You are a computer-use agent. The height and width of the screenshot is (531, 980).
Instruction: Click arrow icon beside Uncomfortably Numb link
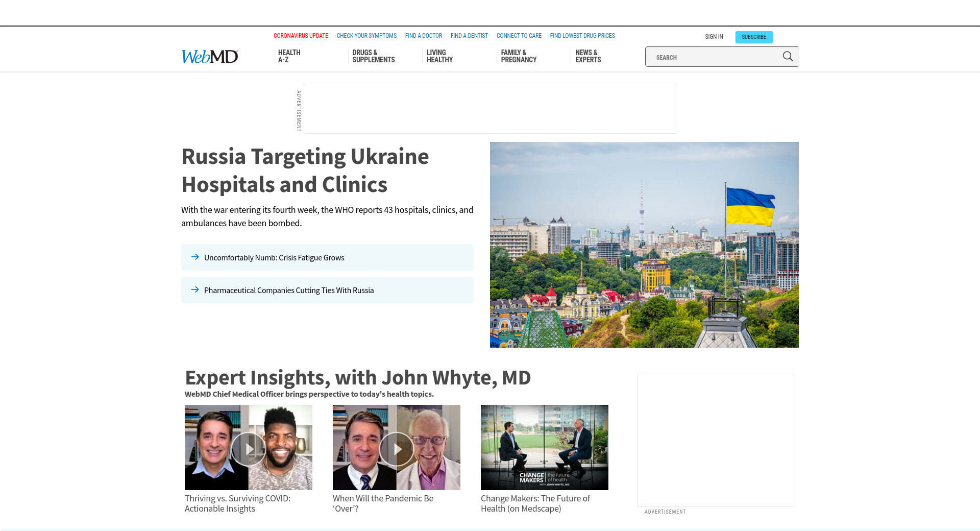(x=195, y=257)
